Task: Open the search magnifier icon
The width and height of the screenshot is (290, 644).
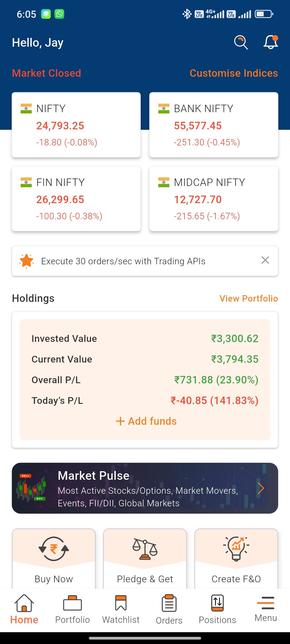Action: pyautogui.click(x=241, y=42)
